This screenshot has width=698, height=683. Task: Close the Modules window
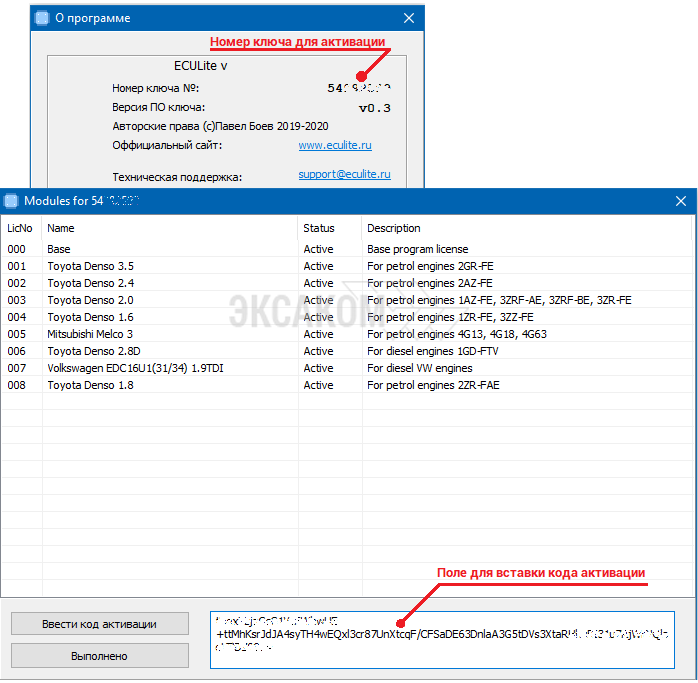pyautogui.click(x=681, y=201)
